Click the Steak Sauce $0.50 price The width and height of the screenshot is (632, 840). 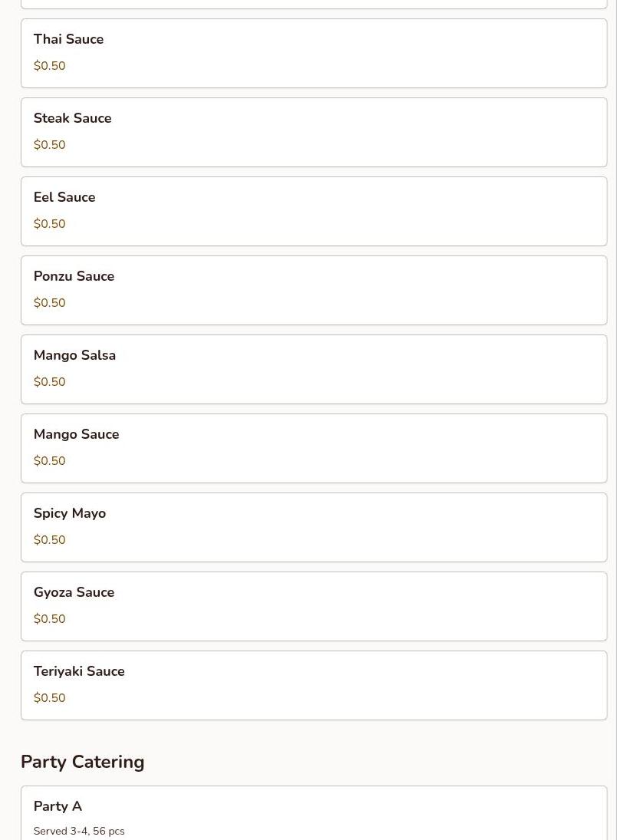pyautogui.click(x=49, y=145)
